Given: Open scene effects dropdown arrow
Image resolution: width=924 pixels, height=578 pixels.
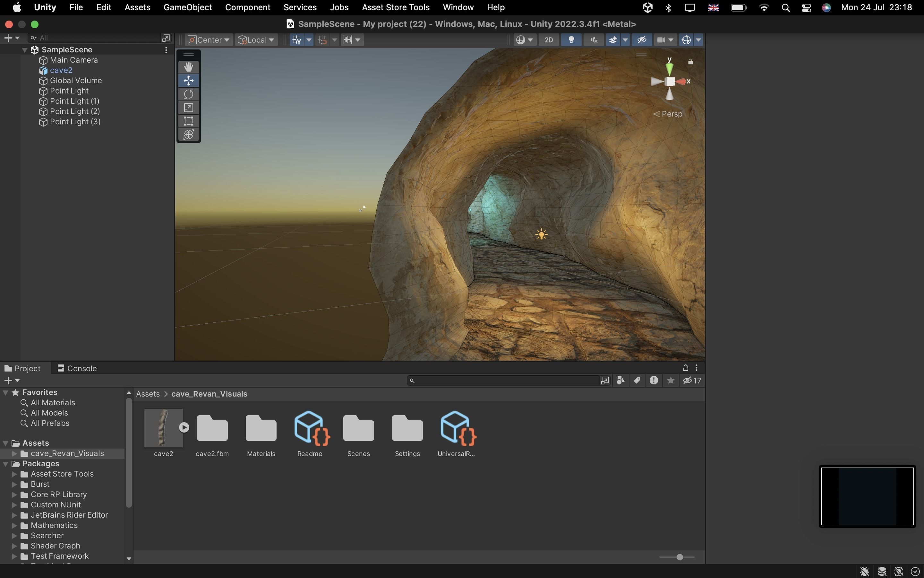Looking at the screenshot, I should click(x=625, y=40).
